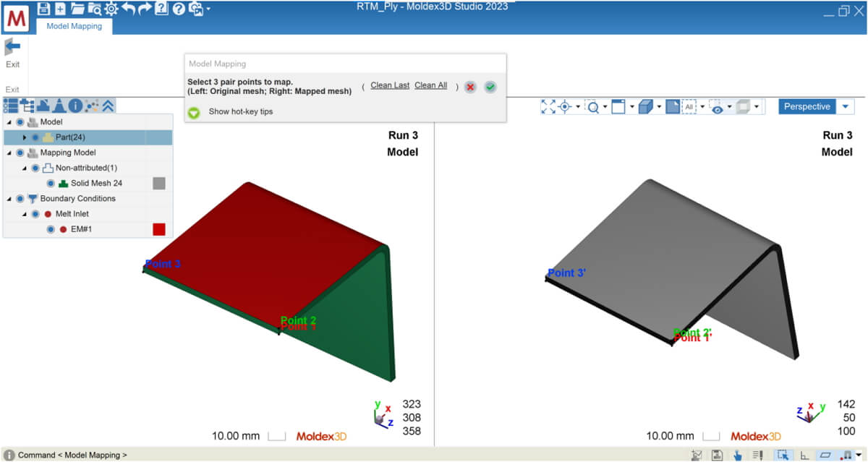Click the right viewport axis triad
Screen dimensions: 868x462
tap(811, 413)
